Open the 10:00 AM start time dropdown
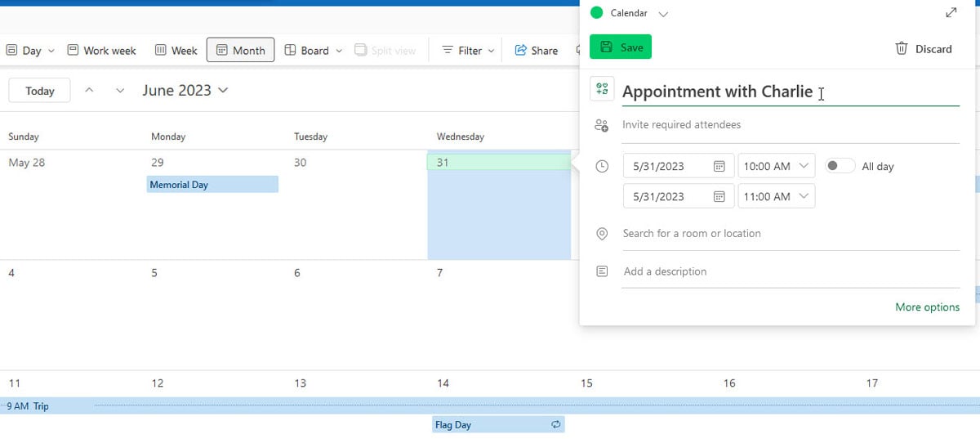Image resolution: width=980 pixels, height=439 pixels. (776, 167)
